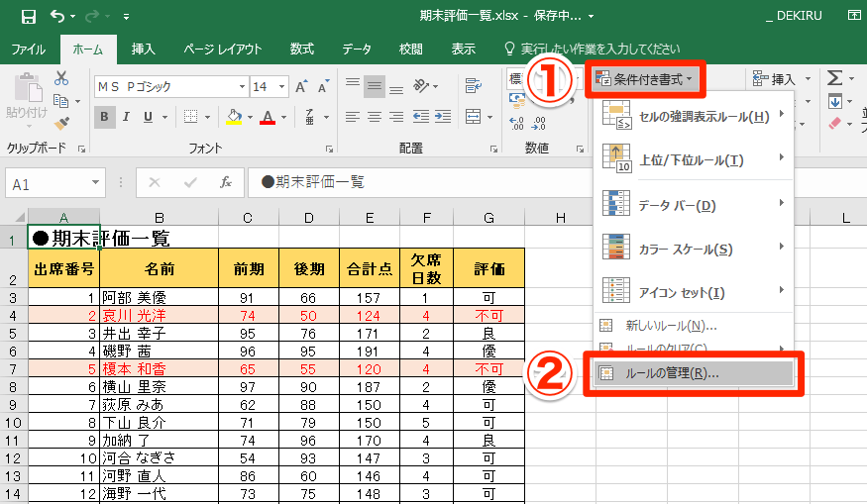Apply borders with the border icon
This screenshot has height=504, width=867.
(191, 117)
